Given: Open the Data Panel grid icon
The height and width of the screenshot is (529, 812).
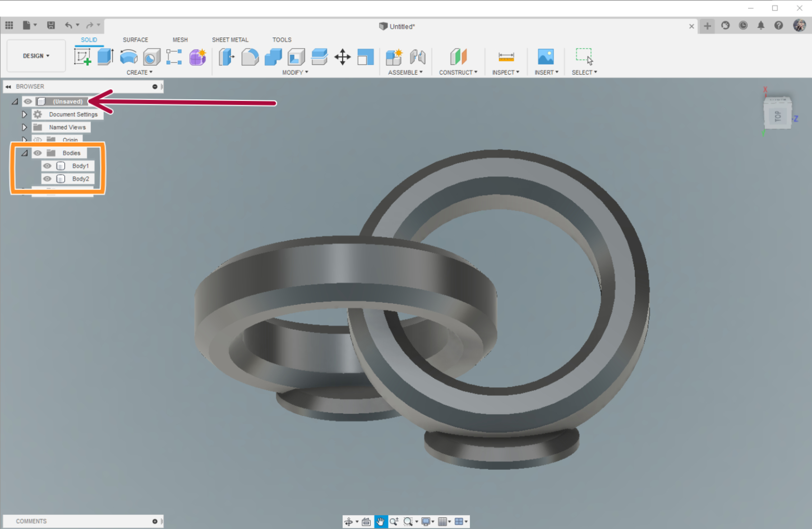Looking at the screenshot, I should pos(9,25).
